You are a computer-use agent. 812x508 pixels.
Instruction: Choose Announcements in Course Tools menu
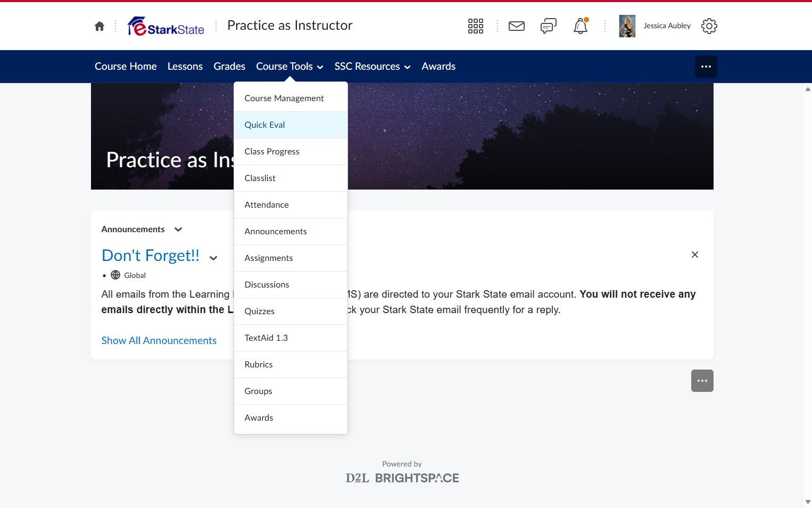tap(291, 232)
